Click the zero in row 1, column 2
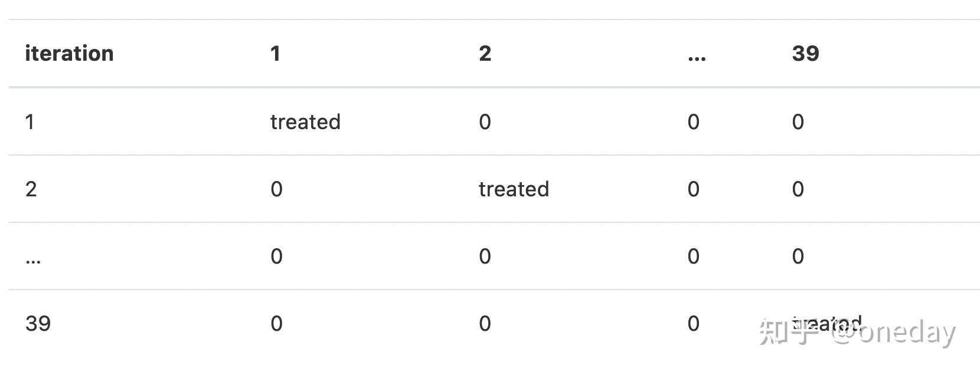980x375 pixels. (x=485, y=122)
